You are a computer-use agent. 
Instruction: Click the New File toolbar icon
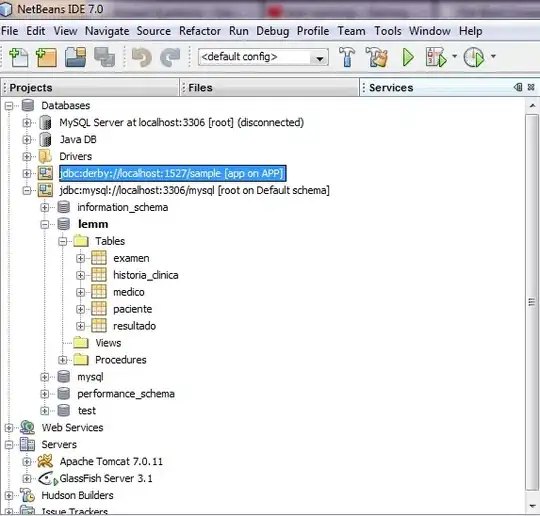19,57
